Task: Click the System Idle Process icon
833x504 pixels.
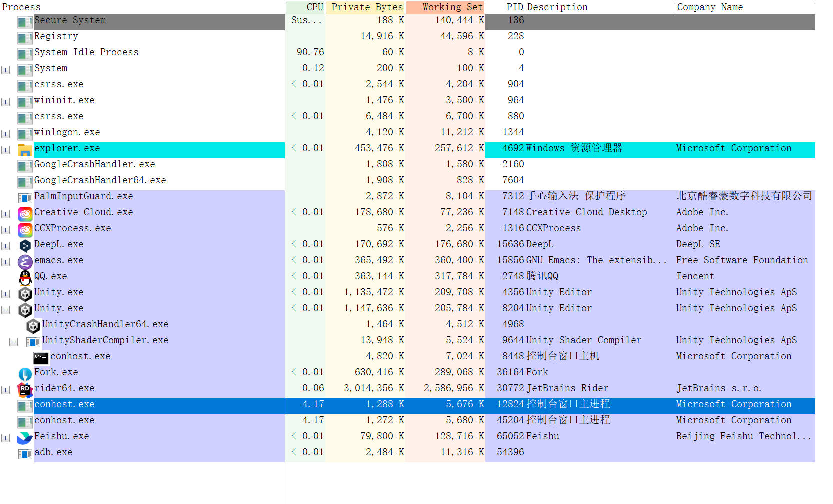Action: coord(25,53)
